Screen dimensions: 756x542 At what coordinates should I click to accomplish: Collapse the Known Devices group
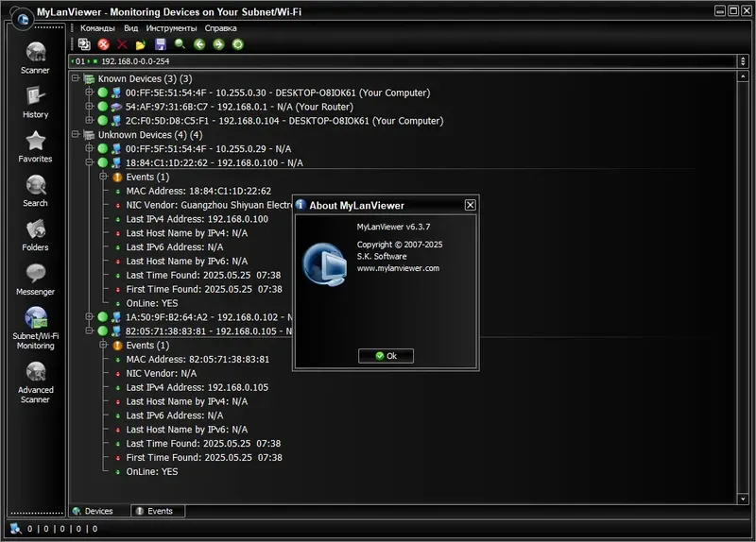tap(76, 78)
